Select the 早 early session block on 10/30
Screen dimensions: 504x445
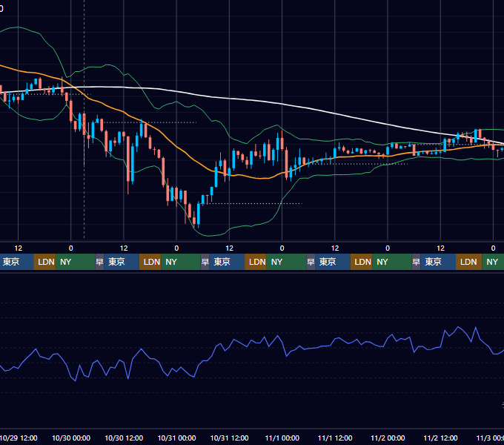point(99,262)
